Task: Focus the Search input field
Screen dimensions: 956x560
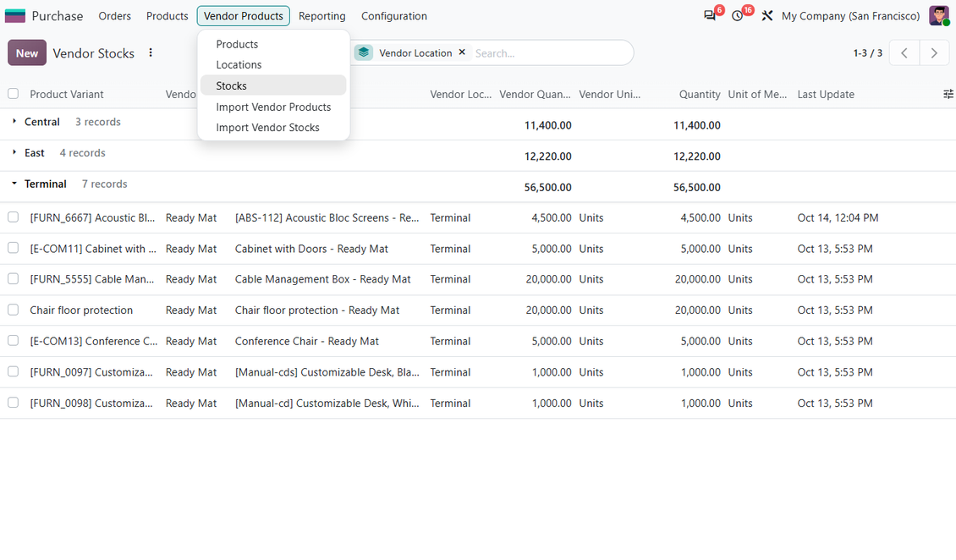Action: (x=549, y=53)
